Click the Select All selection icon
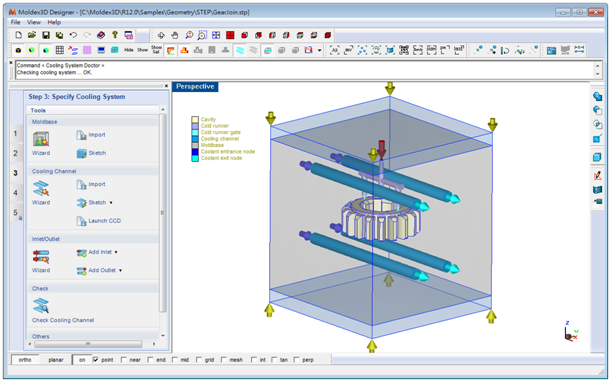This screenshot has width=611, height=382. pyautogui.click(x=334, y=50)
